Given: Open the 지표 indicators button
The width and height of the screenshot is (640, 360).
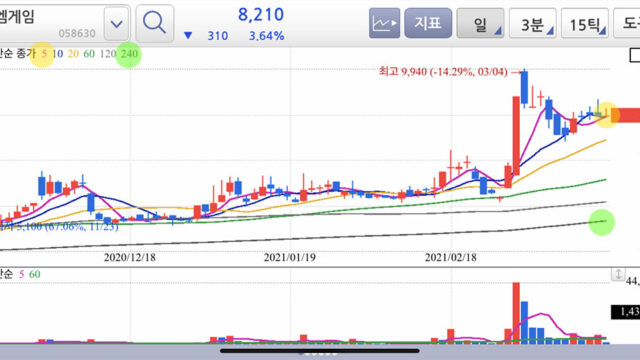Looking at the screenshot, I should tap(428, 23).
